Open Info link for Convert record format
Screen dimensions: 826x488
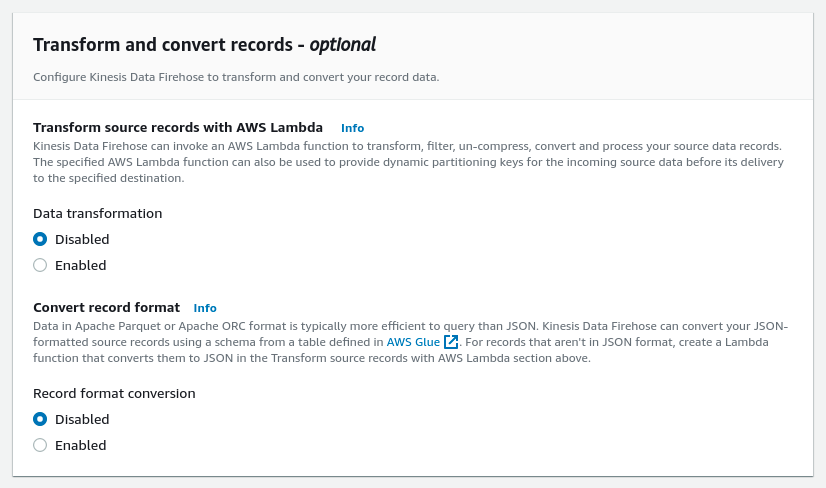(x=205, y=308)
